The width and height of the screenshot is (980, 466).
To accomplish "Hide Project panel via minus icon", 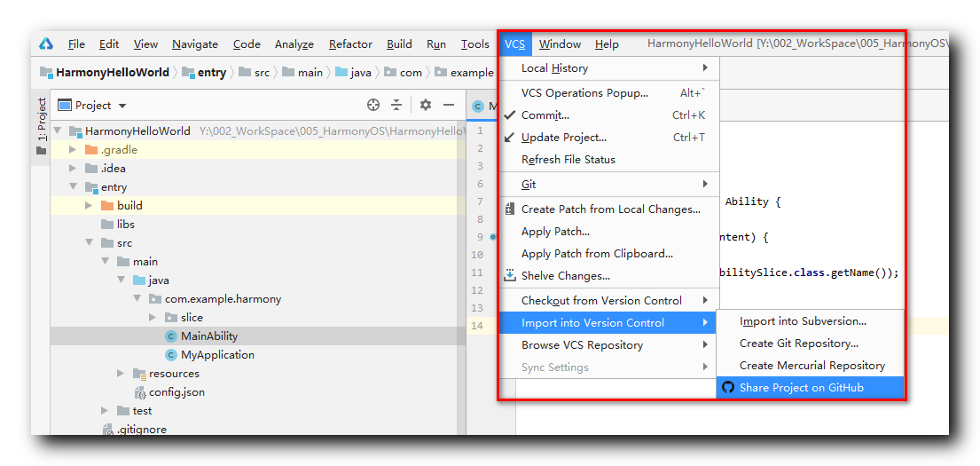I will [x=448, y=105].
